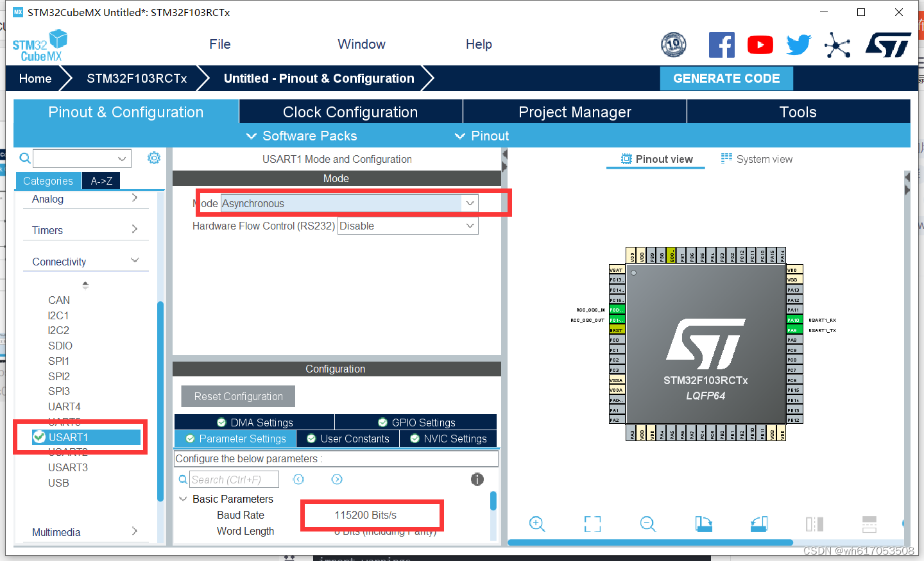This screenshot has width=924, height=561.
Task: Click the NRST pin on the chip
Action: [x=617, y=330]
